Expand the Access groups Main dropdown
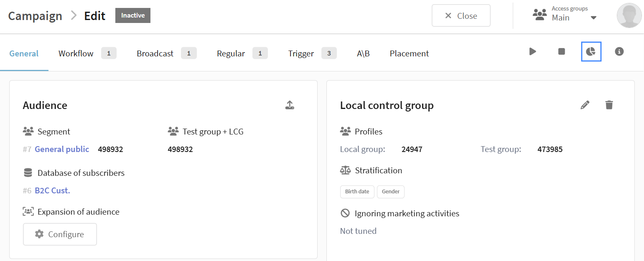 coord(593,18)
